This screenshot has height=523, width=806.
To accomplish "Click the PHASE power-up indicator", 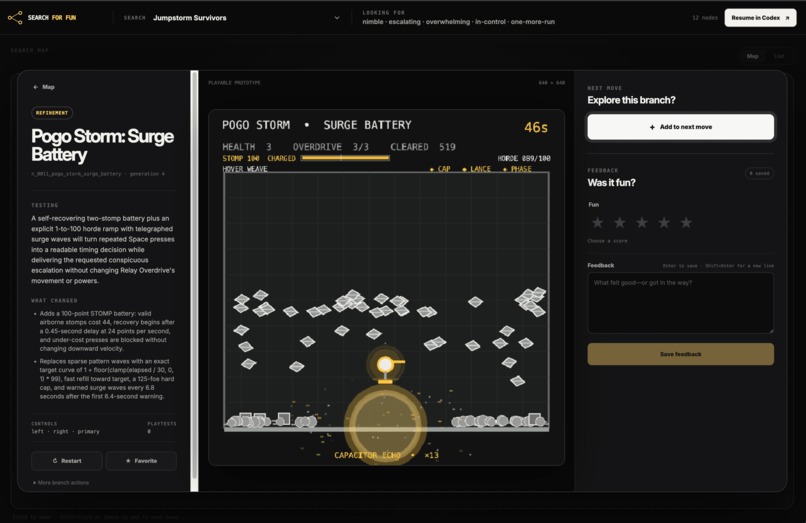I will (x=517, y=169).
